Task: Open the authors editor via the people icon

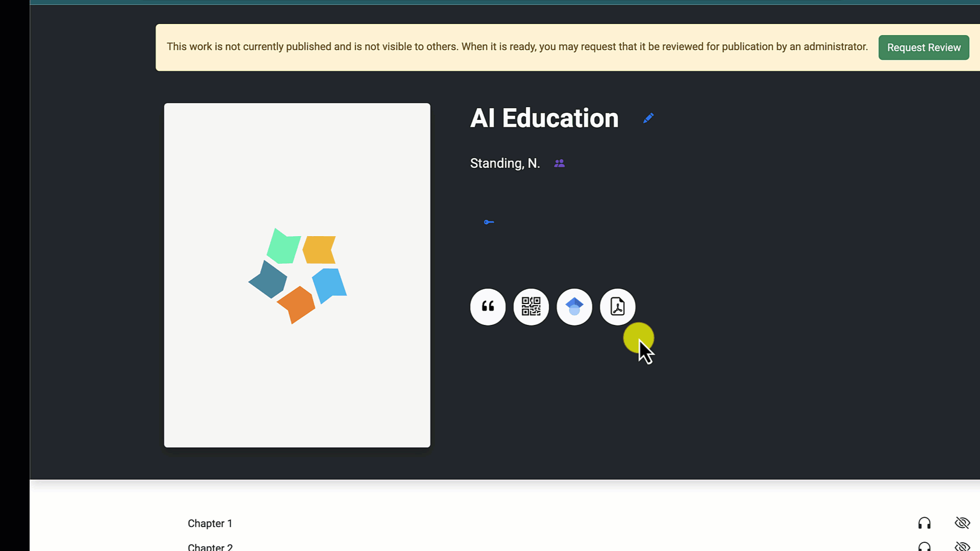Action: pos(559,163)
